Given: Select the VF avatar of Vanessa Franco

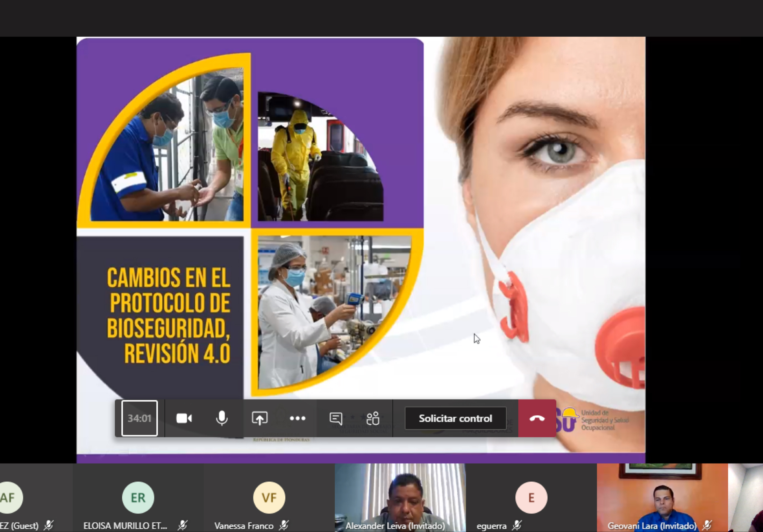Looking at the screenshot, I should (x=269, y=497).
